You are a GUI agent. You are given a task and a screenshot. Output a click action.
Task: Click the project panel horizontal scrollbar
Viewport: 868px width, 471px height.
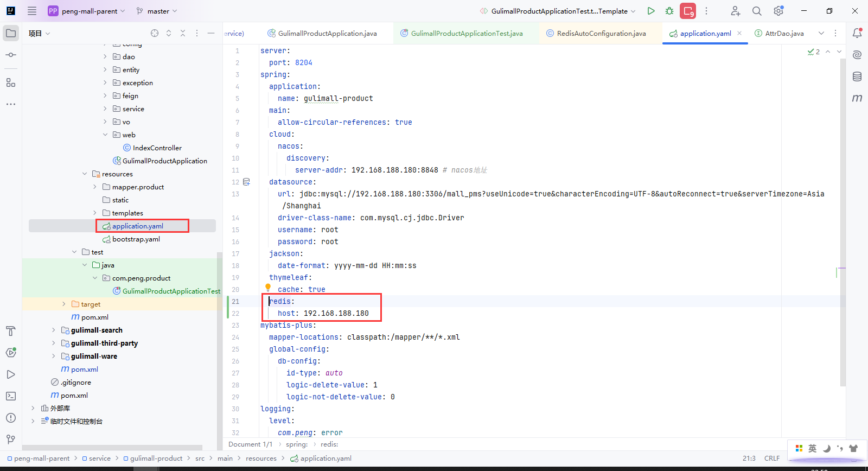click(x=112, y=448)
